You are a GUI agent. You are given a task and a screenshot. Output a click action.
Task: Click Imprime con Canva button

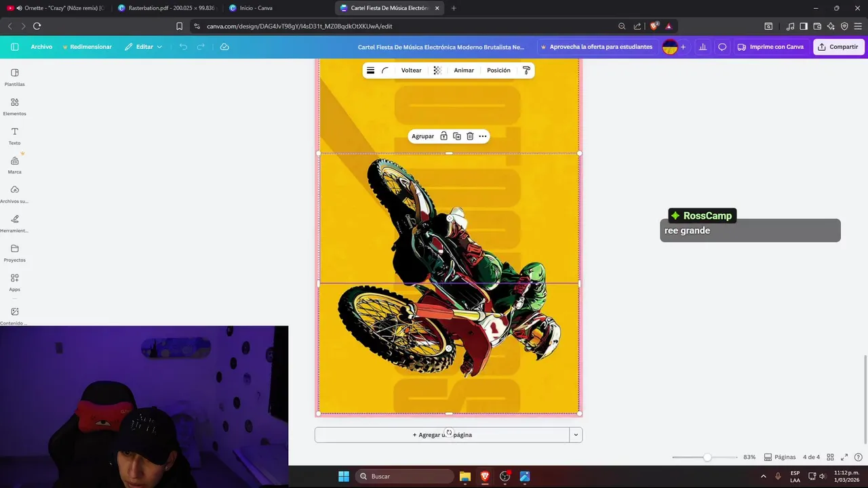[770, 47]
